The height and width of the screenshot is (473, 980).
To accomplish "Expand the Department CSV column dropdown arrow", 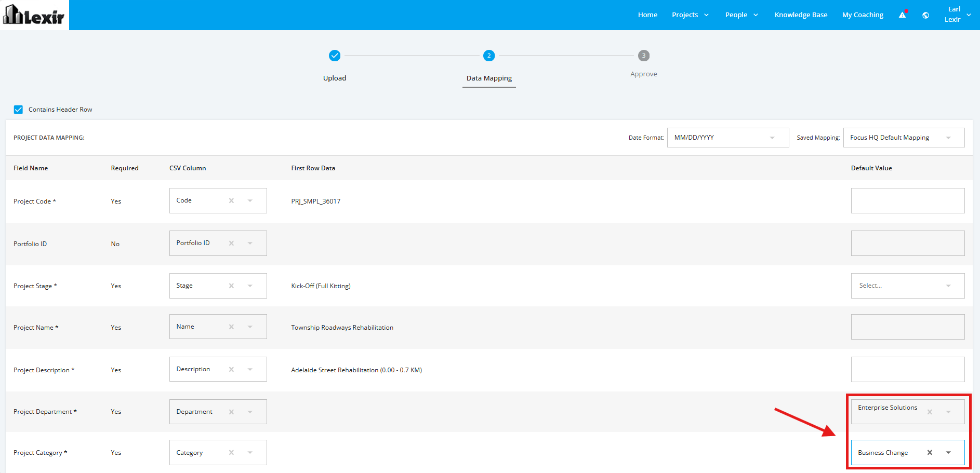I will 250,412.
